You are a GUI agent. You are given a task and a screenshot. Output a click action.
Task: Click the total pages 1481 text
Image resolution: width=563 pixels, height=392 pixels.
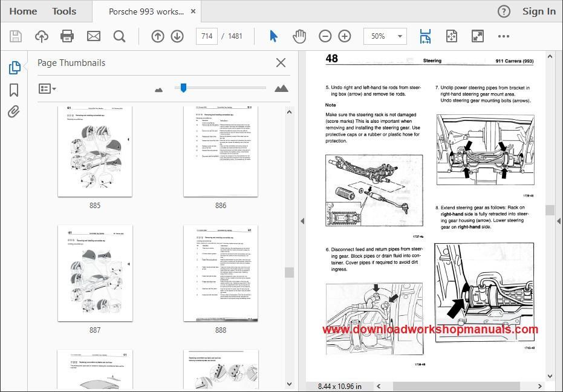pos(235,36)
